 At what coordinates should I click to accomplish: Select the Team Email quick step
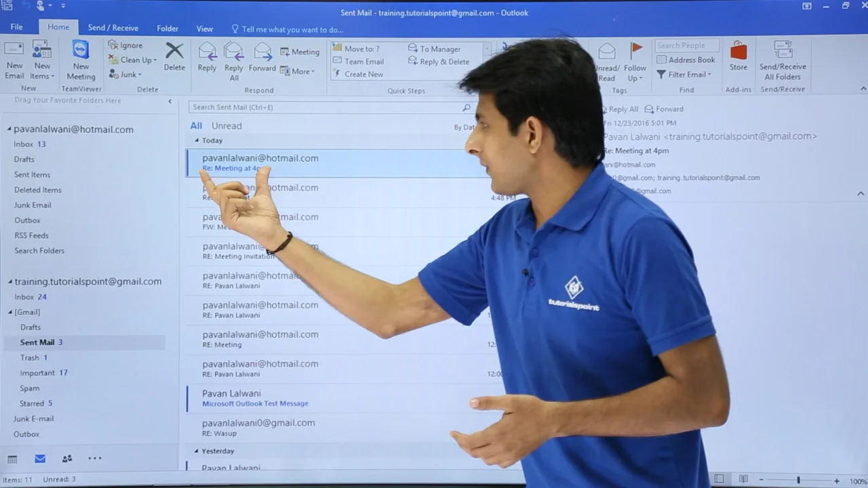click(358, 62)
